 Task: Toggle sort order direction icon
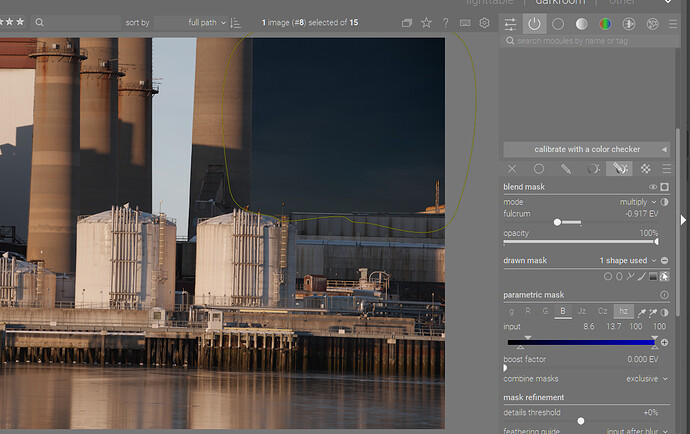pos(235,22)
